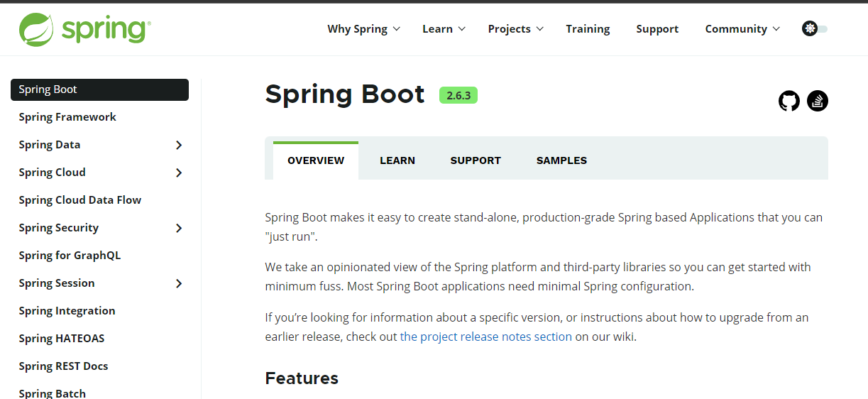Open Spring Security project page
Image resolution: width=868 pixels, height=399 pixels.
pyautogui.click(x=59, y=228)
